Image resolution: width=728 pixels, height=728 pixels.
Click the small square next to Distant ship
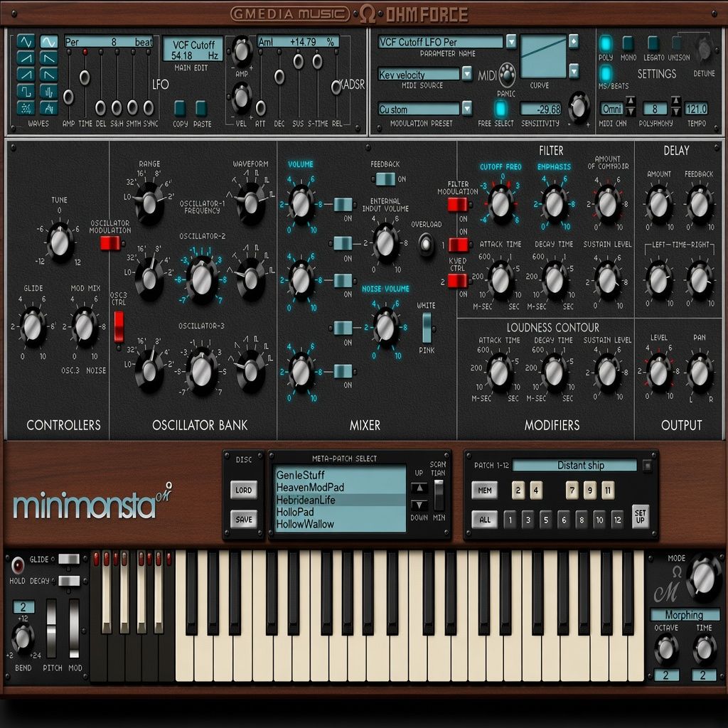click(647, 465)
